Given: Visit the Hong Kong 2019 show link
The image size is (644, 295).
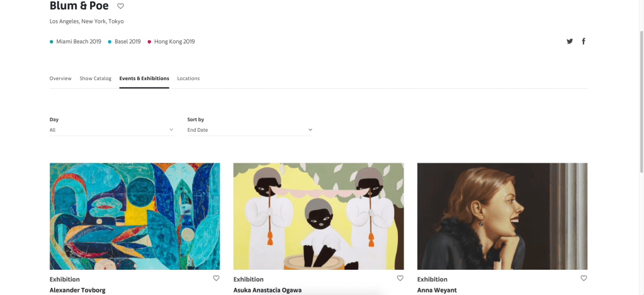Looking at the screenshot, I should [x=174, y=42].
